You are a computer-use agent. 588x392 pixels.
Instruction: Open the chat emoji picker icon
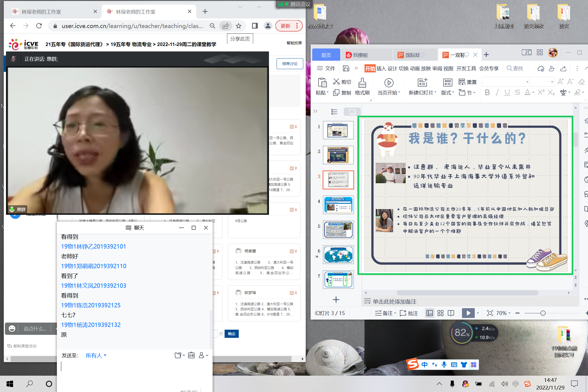click(12, 329)
